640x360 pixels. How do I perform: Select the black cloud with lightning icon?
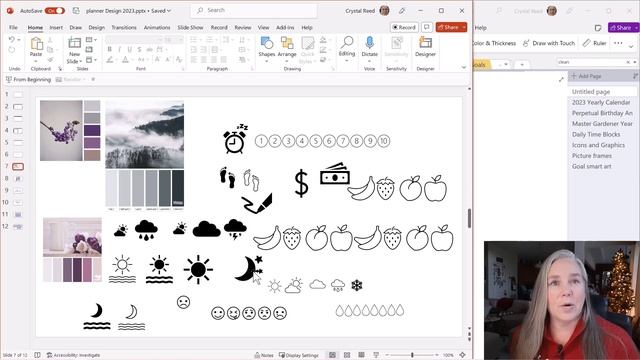point(235,229)
